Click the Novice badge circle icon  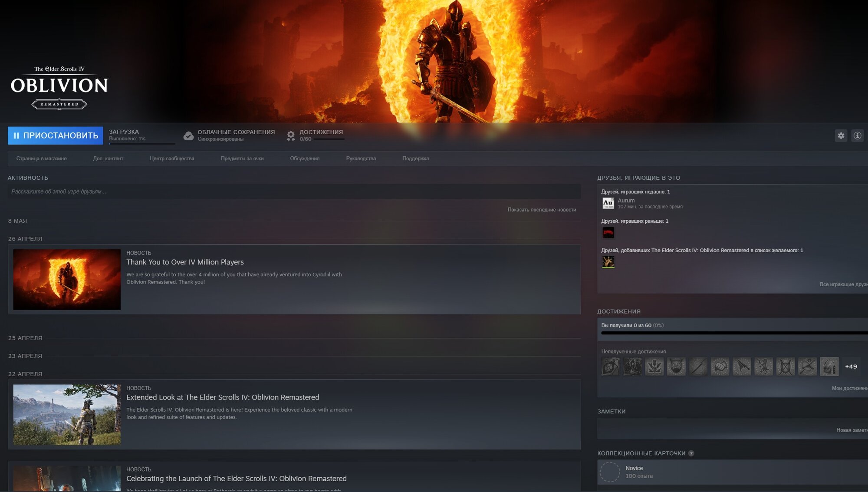tap(610, 472)
